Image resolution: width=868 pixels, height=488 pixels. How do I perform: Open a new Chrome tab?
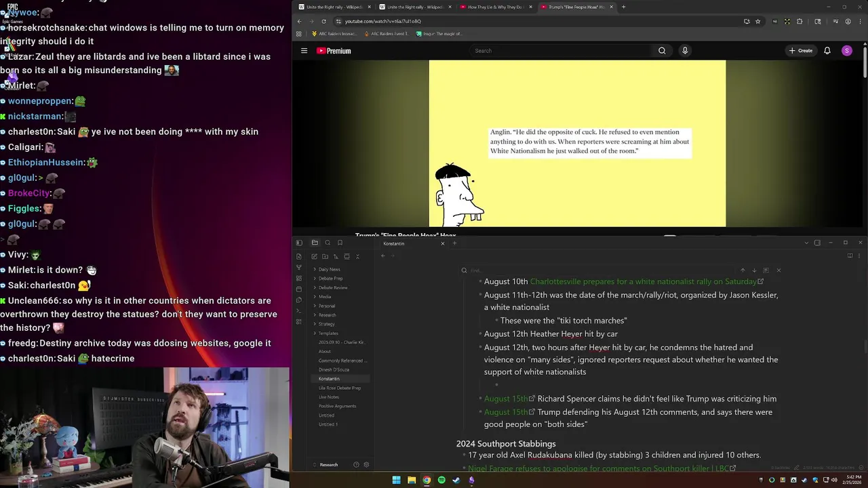(x=623, y=7)
